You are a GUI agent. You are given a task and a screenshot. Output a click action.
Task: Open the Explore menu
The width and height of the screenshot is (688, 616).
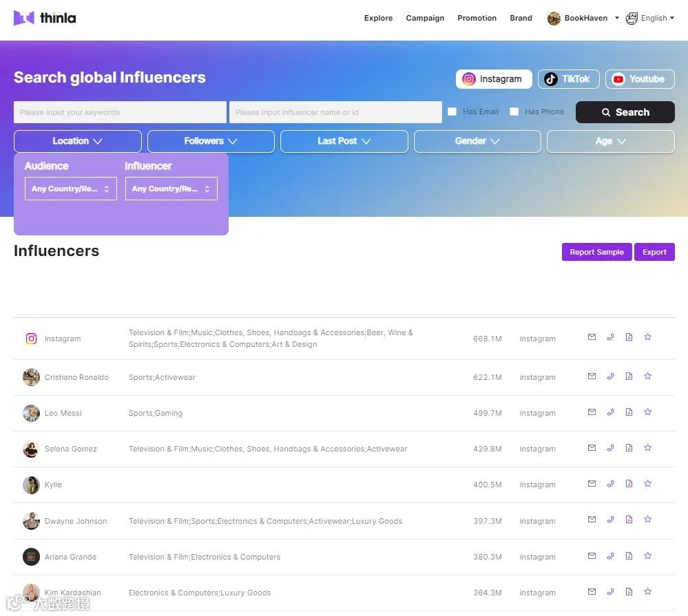pos(378,18)
